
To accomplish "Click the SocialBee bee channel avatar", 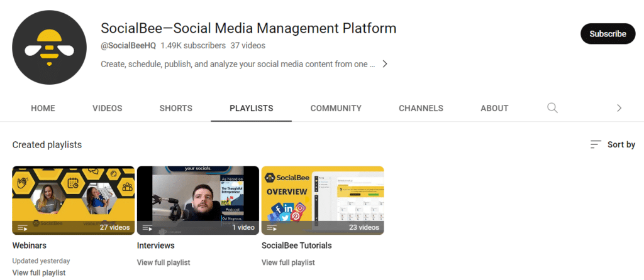I will click(49, 48).
